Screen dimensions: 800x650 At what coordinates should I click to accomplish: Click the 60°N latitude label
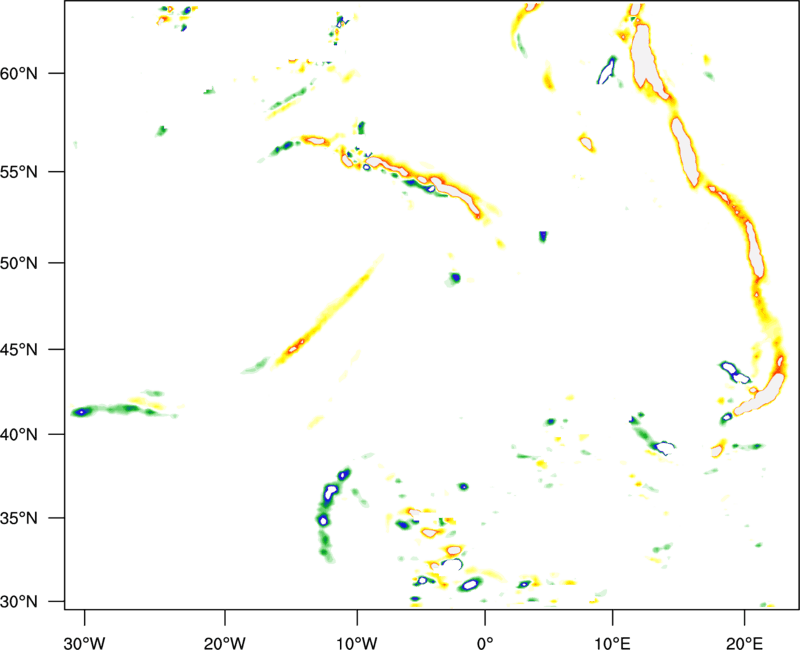[19, 73]
